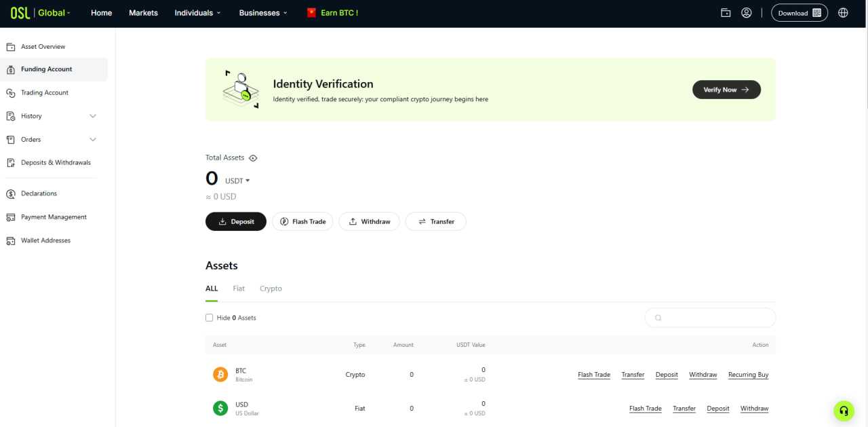Click the QR code icon in Download
This screenshot has width=868, height=427.
pos(816,13)
